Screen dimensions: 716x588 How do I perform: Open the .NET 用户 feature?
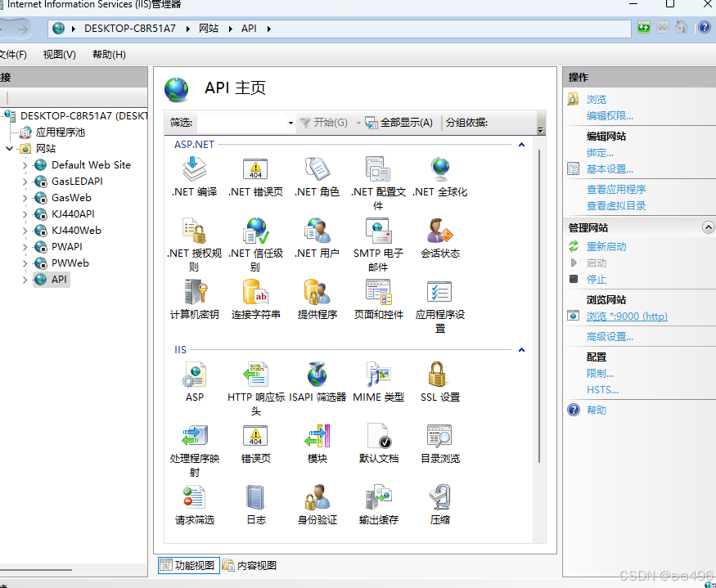[317, 238]
